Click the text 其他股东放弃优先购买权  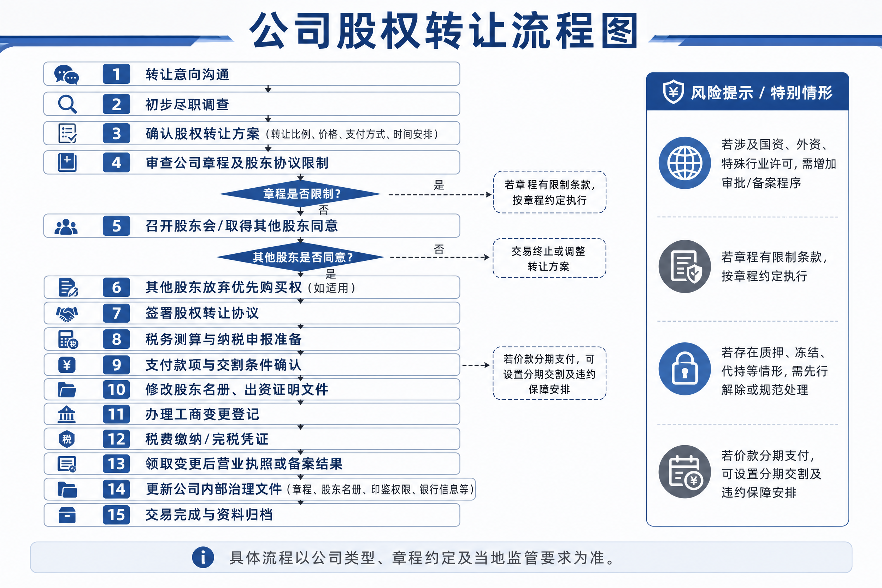[223, 287]
